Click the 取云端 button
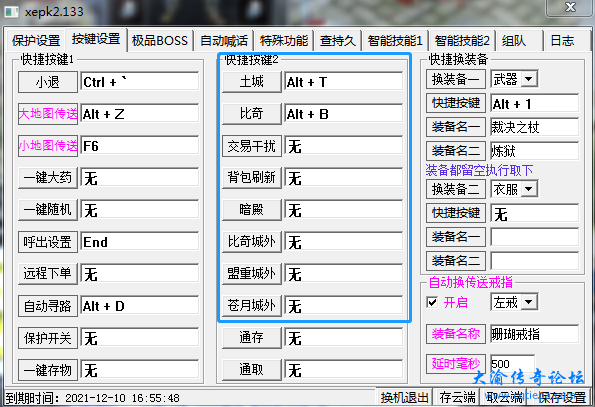 coord(505,398)
